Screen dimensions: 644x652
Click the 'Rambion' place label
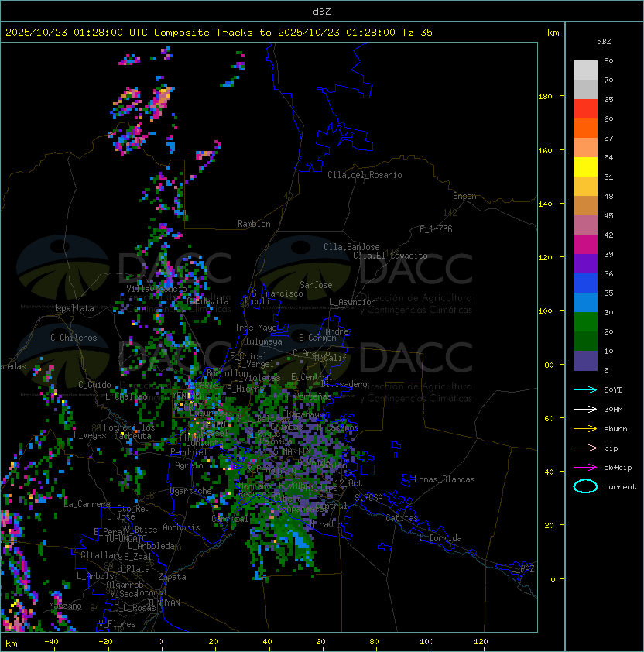pos(254,224)
